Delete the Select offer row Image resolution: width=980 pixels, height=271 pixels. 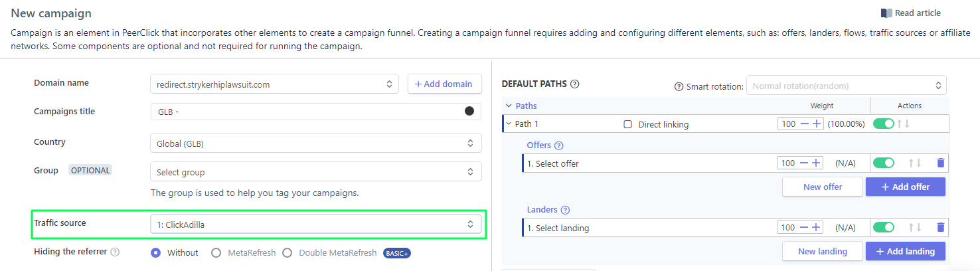940,163
